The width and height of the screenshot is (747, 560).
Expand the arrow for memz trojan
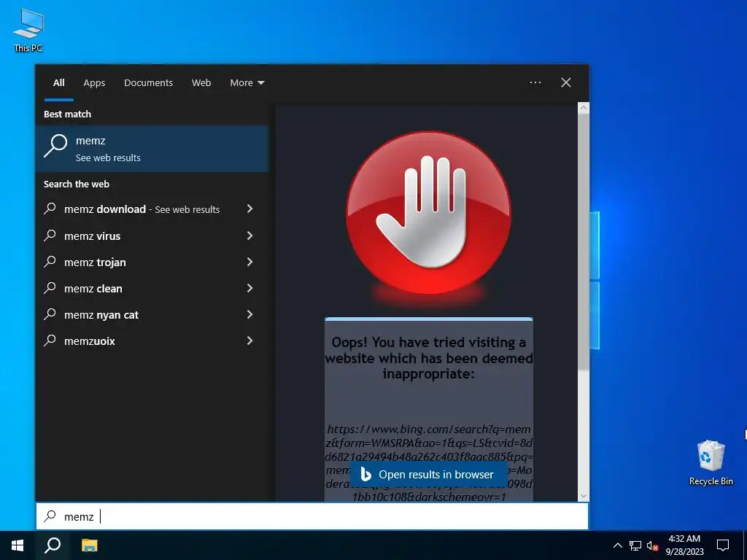[249, 262]
